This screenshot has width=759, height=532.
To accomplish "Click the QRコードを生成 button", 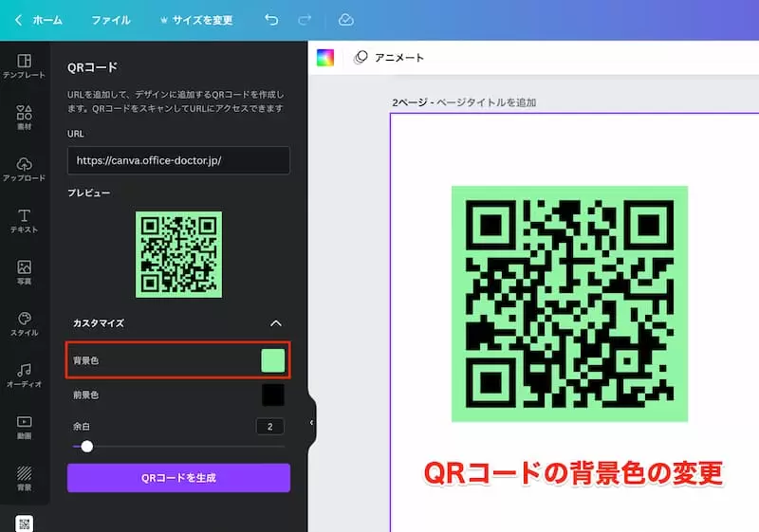I will click(178, 478).
